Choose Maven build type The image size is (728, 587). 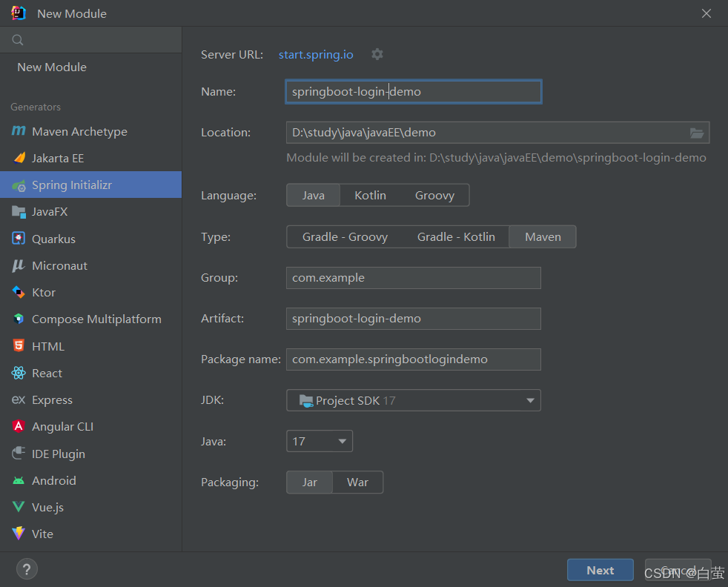click(x=543, y=236)
